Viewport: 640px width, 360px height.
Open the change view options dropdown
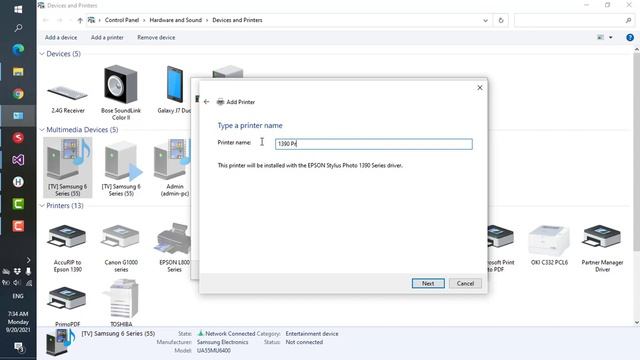tap(611, 38)
